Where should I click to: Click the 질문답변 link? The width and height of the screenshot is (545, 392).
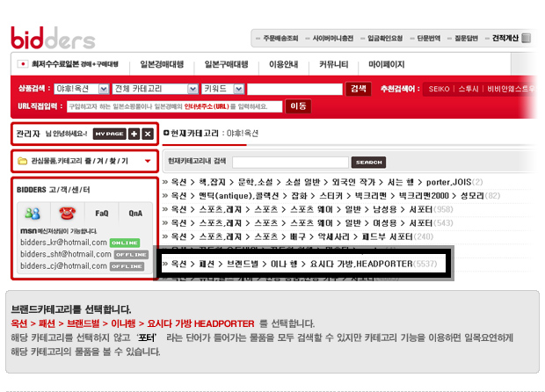pos(467,38)
